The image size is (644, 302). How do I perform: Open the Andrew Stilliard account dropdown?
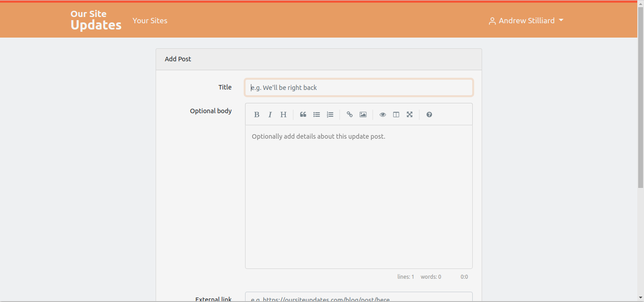click(526, 21)
